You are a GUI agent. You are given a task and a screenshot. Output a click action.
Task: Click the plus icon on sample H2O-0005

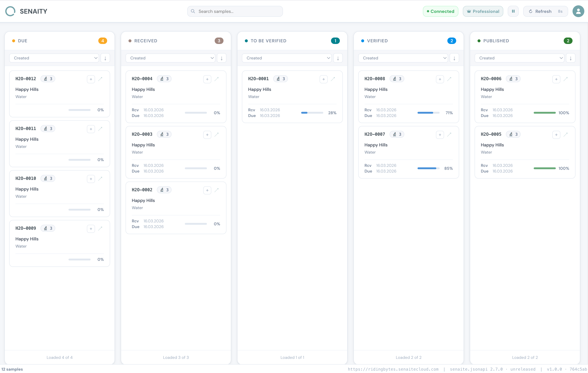[557, 135]
